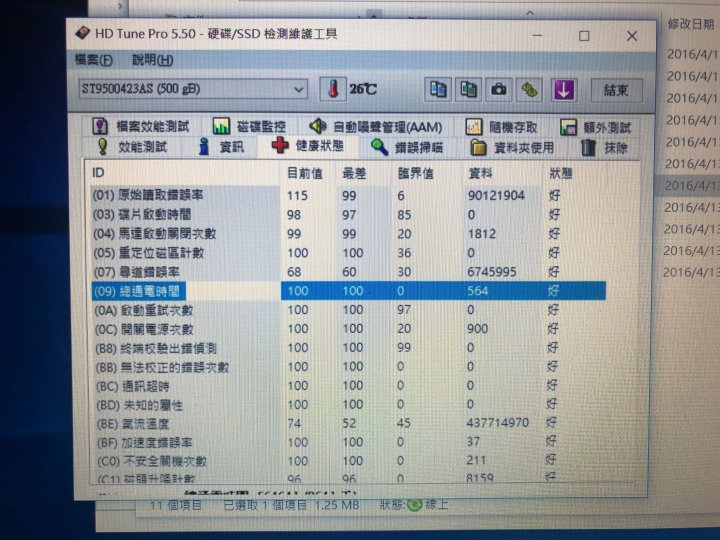Viewport: 720px width, 540px height.
Task: Switch to the 自動噪聲管理(AAM) tab
Action: 376,126
